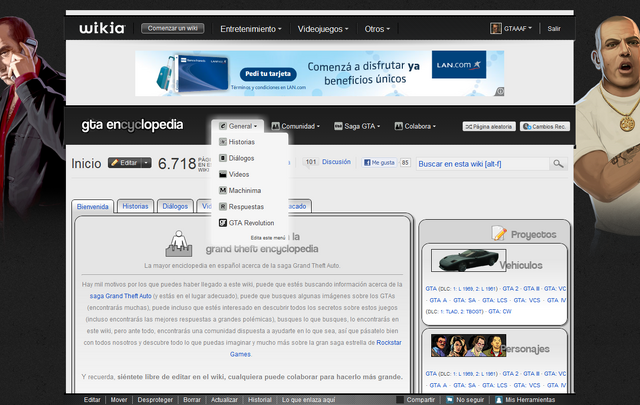
Task: Click Machinima icon in dropdown
Action: click(x=222, y=191)
